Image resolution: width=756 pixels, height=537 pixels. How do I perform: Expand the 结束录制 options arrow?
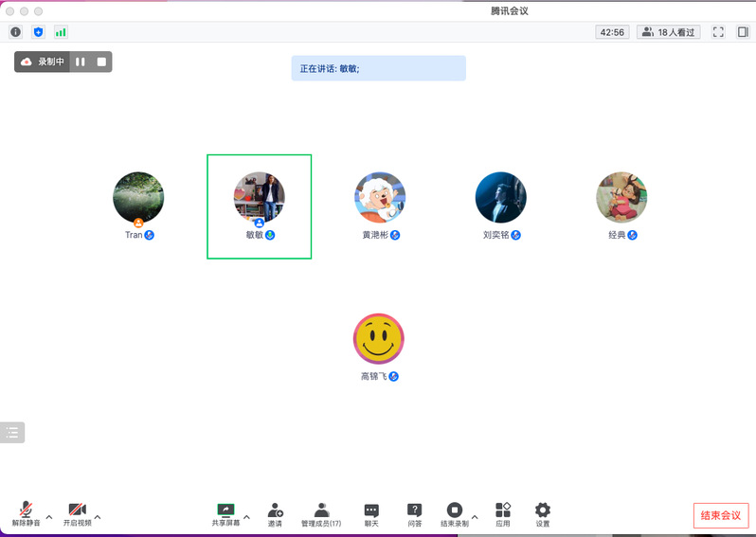(475, 517)
